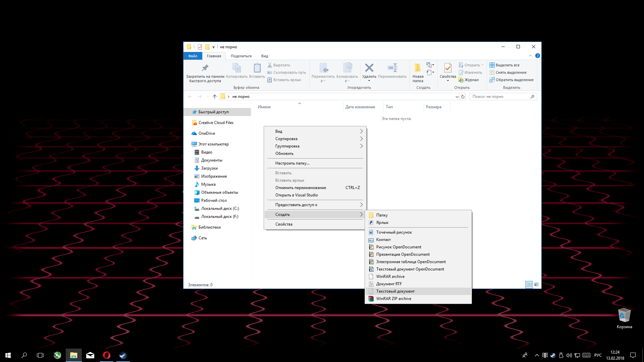Collapse the ribbon with the chevron
This screenshot has height=362, width=644.
[530, 56]
